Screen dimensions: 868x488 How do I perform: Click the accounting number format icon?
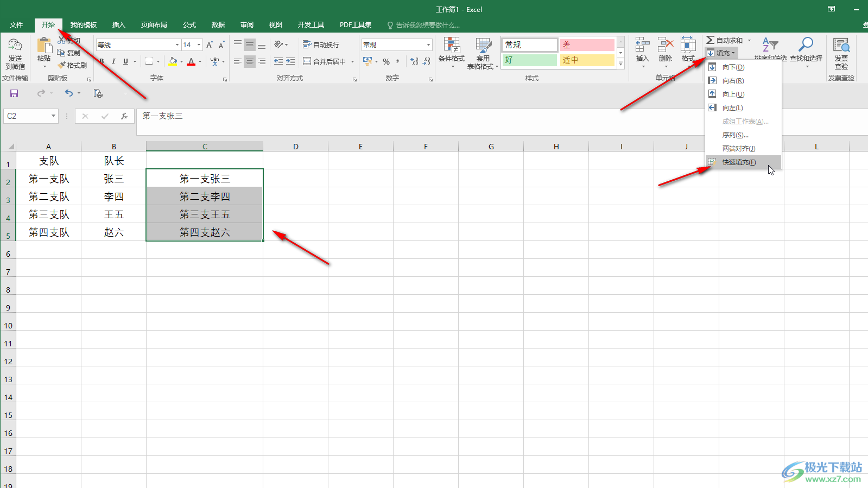[x=368, y=61]
